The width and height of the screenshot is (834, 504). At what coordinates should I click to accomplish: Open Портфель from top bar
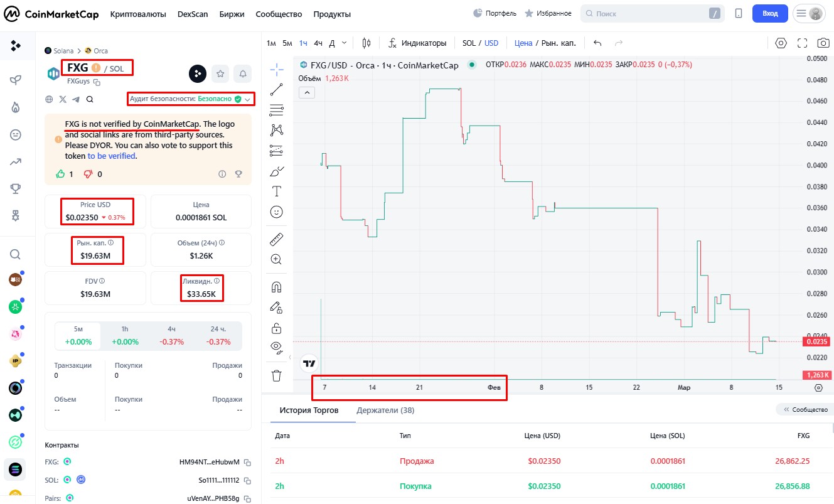[495, 13]
